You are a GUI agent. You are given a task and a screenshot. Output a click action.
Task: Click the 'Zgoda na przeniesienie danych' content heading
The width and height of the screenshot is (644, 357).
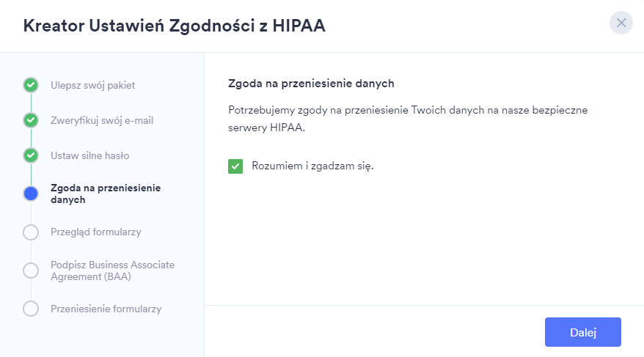click(312, 84)
